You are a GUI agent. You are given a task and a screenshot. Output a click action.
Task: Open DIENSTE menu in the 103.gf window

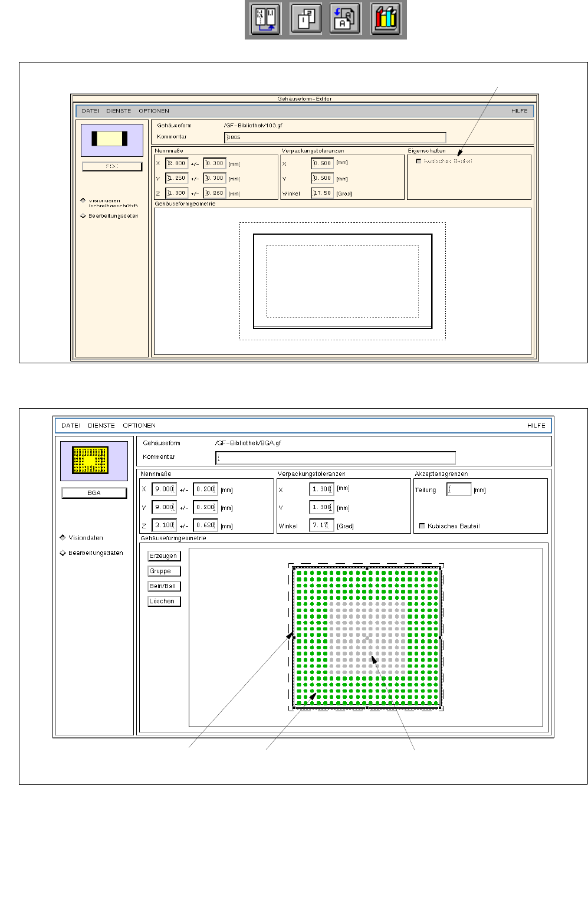pos(119,111)
